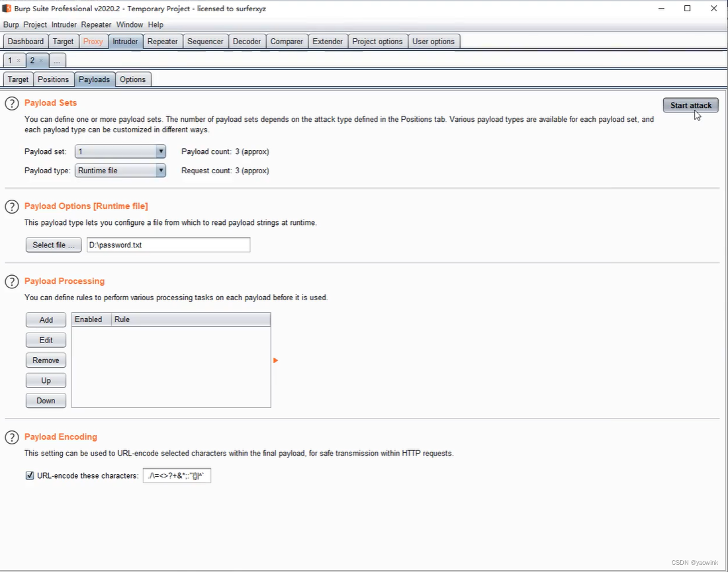This screenshot has height=572, width=728.
Task: Open the Intruder menu
Action: point(64,24)
